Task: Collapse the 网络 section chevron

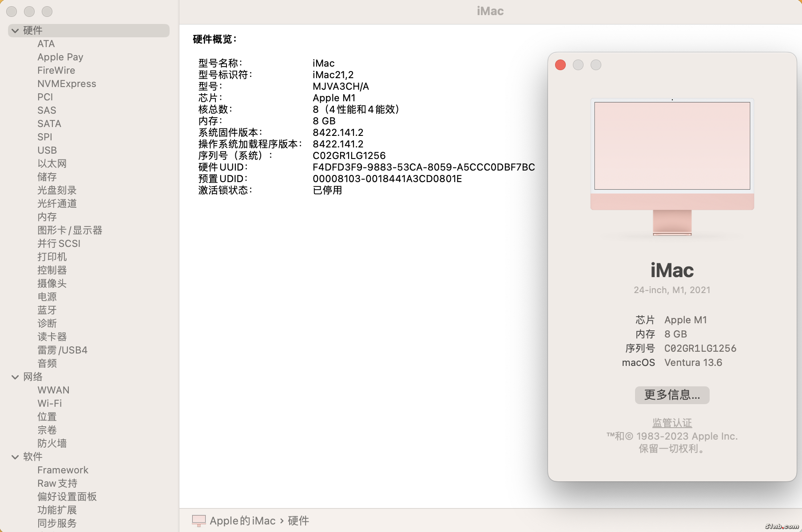Action: click(15, 377)
